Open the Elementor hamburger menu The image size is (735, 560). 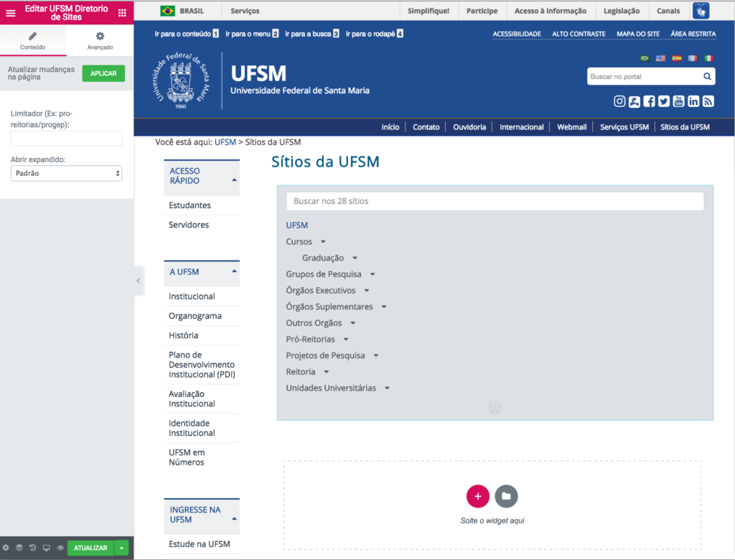tap(11, 12)
